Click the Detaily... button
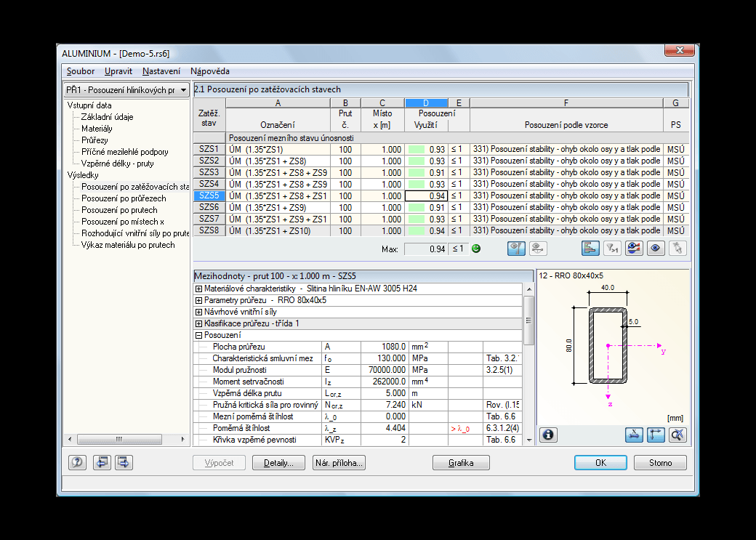Screen dimensions: 756x540 pyautogui.click(x=278, y=463)
